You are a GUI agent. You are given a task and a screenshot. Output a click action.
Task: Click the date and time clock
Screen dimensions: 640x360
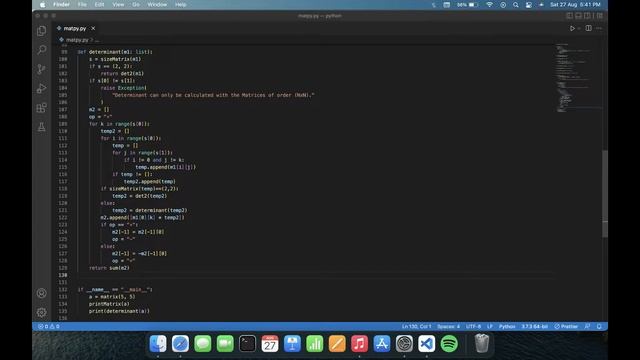[x=575, y=5]
